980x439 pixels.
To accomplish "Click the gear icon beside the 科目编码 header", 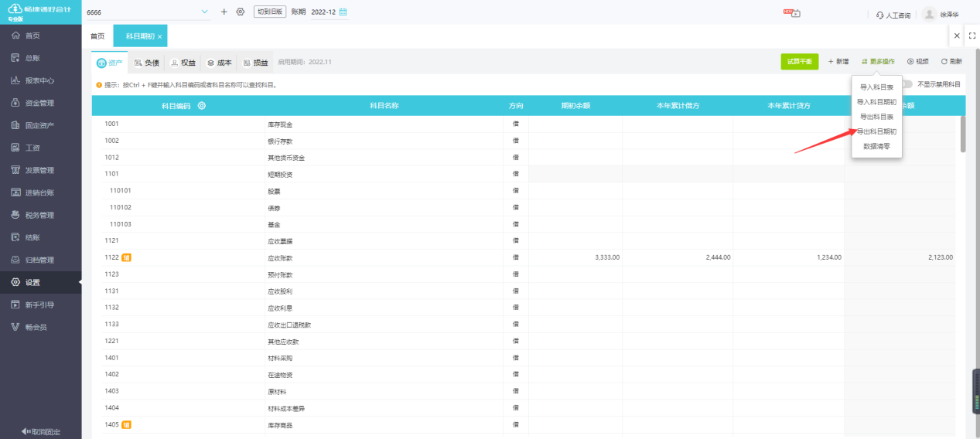I will [x=202, y=106].
